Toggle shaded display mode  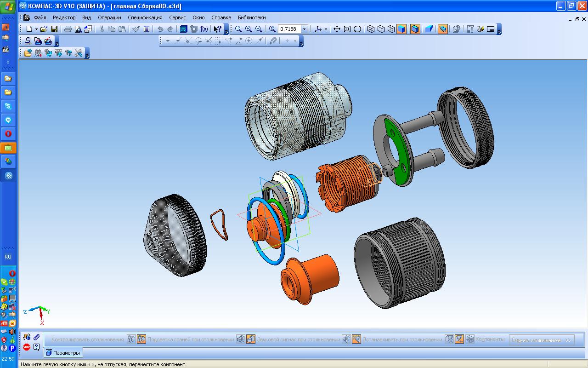[401, 29]
